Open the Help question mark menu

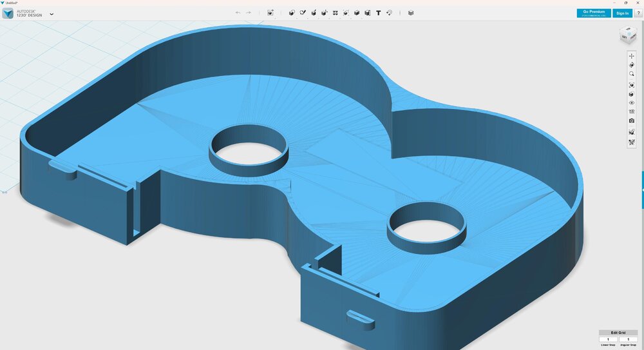638,13
